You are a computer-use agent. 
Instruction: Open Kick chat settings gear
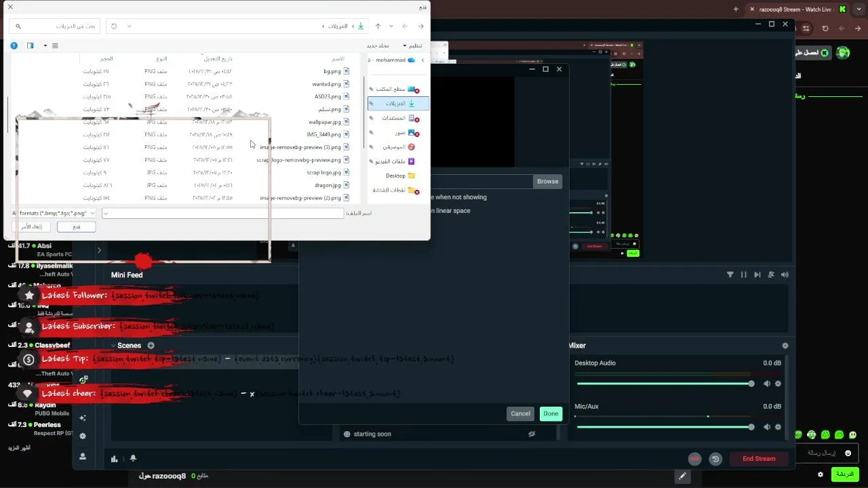click(821, 474)
